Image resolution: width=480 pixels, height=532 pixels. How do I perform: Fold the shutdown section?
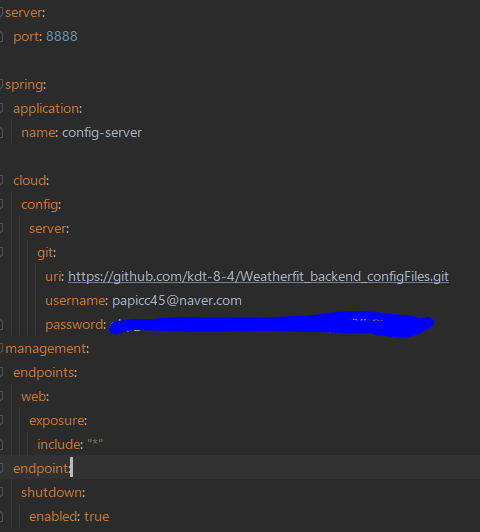(1, 492)
